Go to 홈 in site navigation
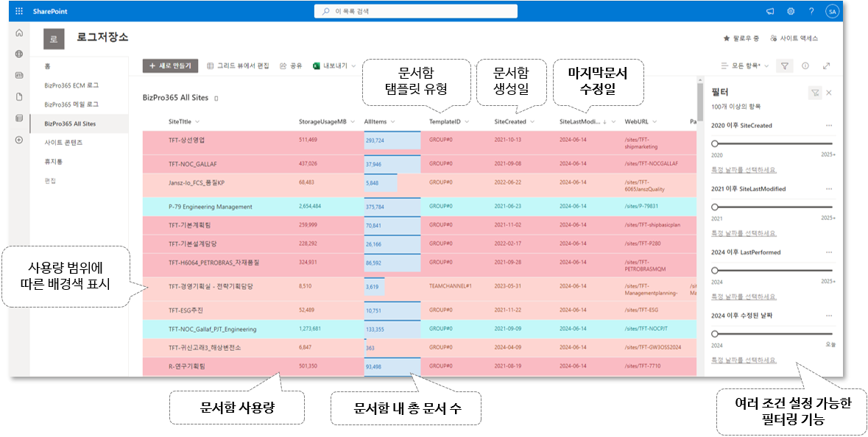The width and height of the screenshot is (868, 437). coord(48,66)
